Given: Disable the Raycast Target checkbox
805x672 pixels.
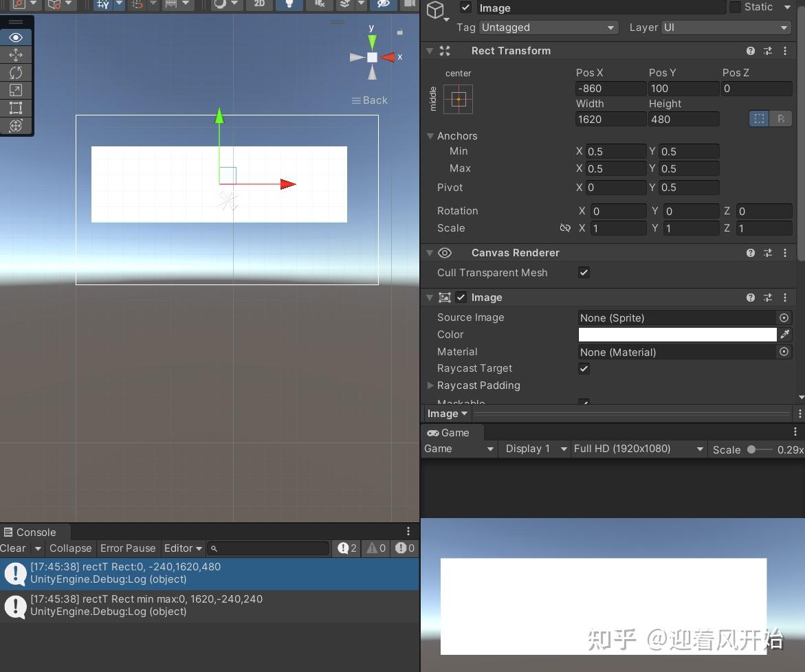Looking at the screenshot, I should [x=583, y=368].
